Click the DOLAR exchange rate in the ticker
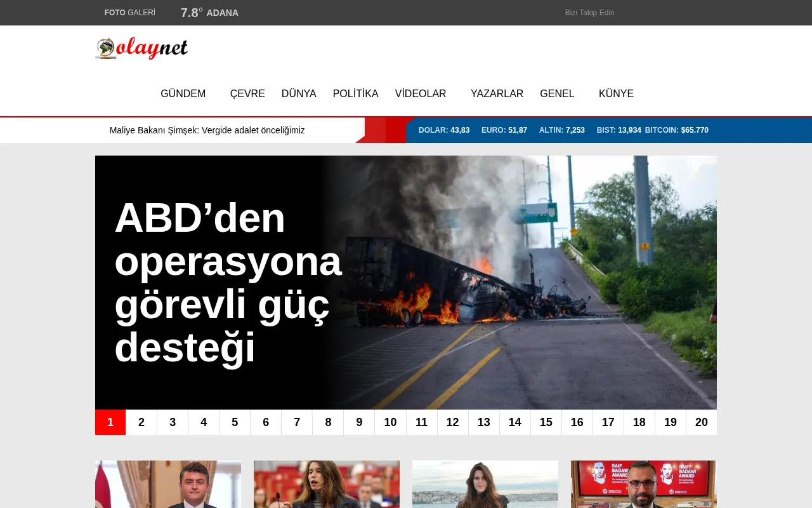812x508 pixels. tap(443, 130)
